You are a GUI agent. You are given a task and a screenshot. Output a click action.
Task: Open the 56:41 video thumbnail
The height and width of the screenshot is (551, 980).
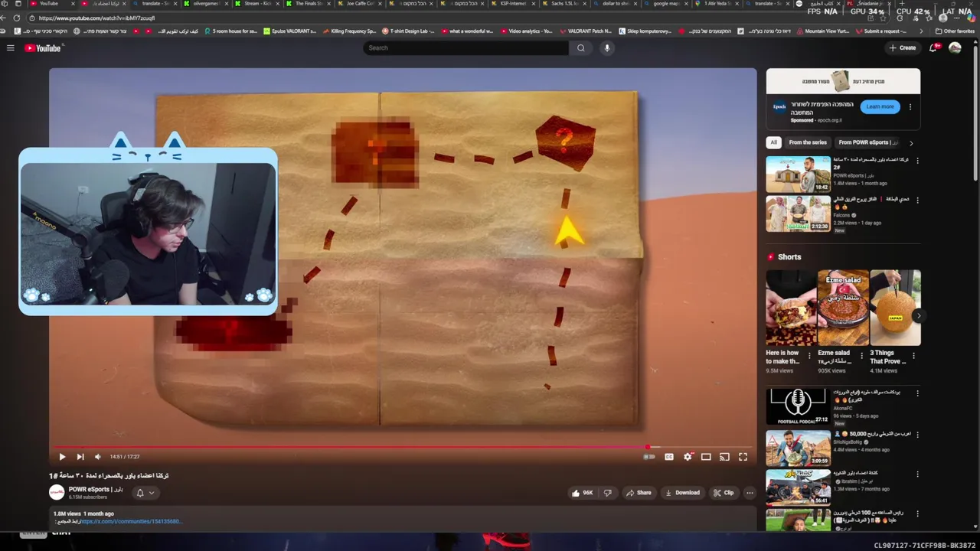pyautogui.click(x=799, y=487)
